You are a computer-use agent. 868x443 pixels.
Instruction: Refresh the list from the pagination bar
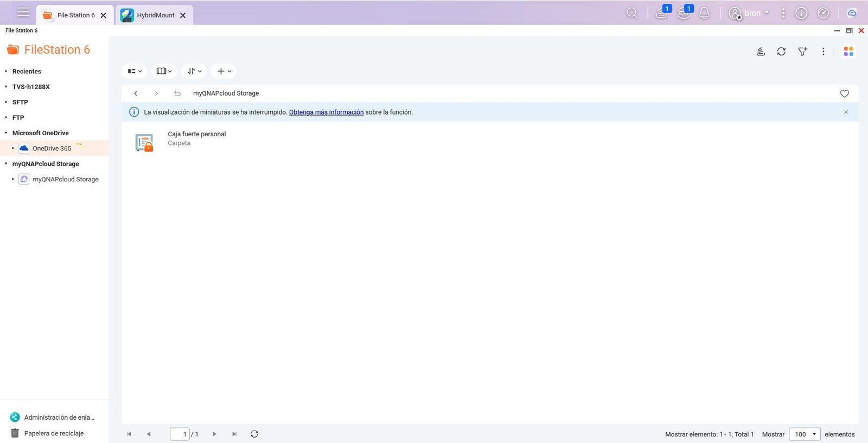tap(254, 434)
